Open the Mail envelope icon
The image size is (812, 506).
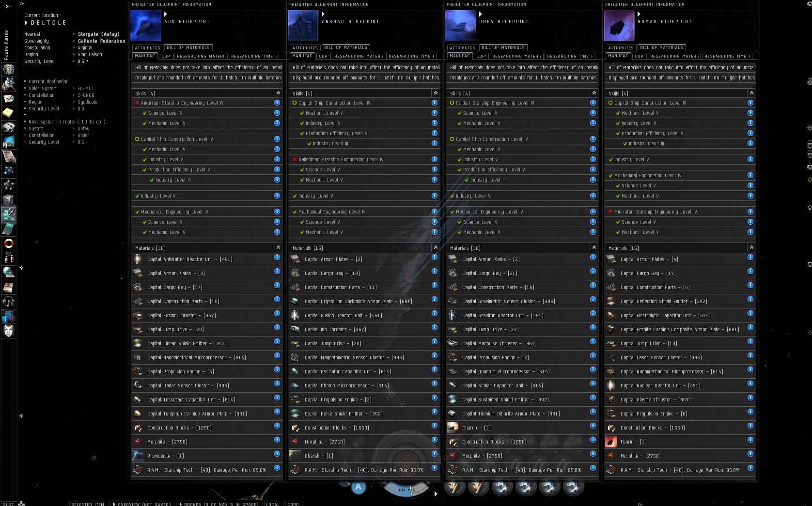pyautogui.click(x=9, y=98)
